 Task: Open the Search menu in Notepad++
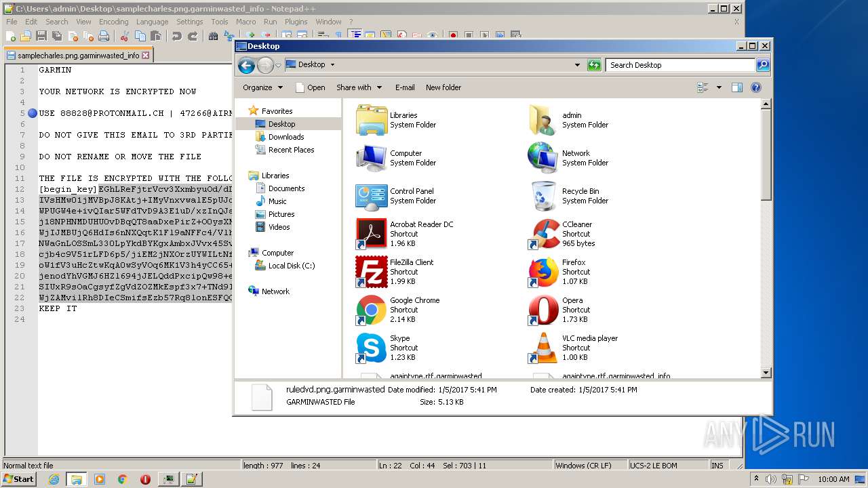click(57, 22)
